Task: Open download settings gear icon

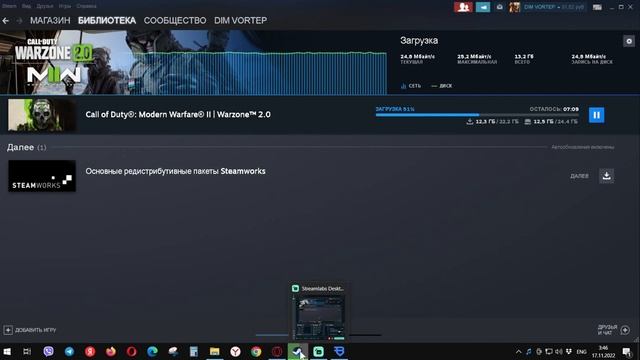Action: tap(629, 41)
